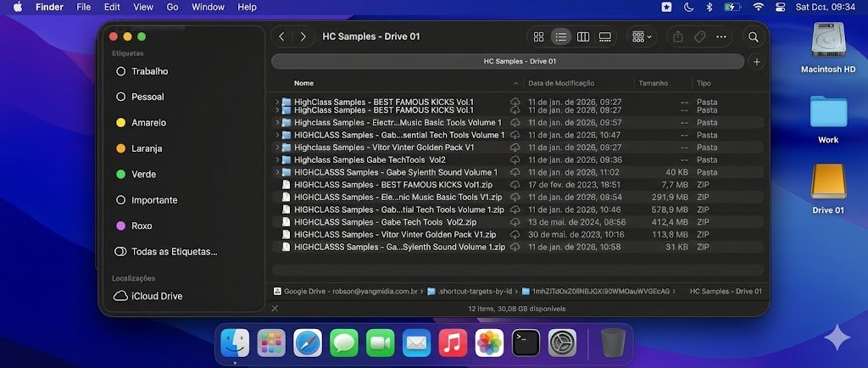Screen dimensions: 868x368
Task: Switch to column view in toolbar
Action: pos(583,37)
